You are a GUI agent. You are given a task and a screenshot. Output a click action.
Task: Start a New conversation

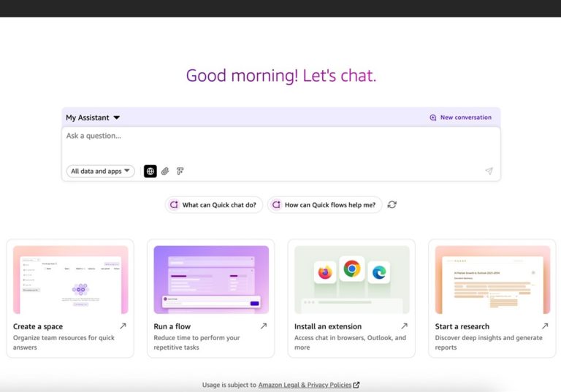[x=460, y=118]
